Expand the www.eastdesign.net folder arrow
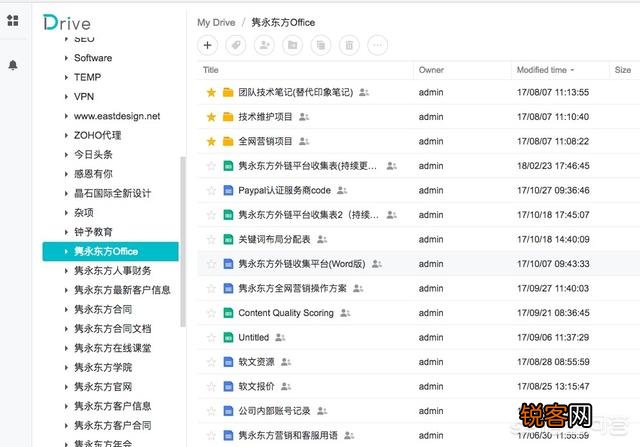The image size is (640, 447). click(66, 116)
